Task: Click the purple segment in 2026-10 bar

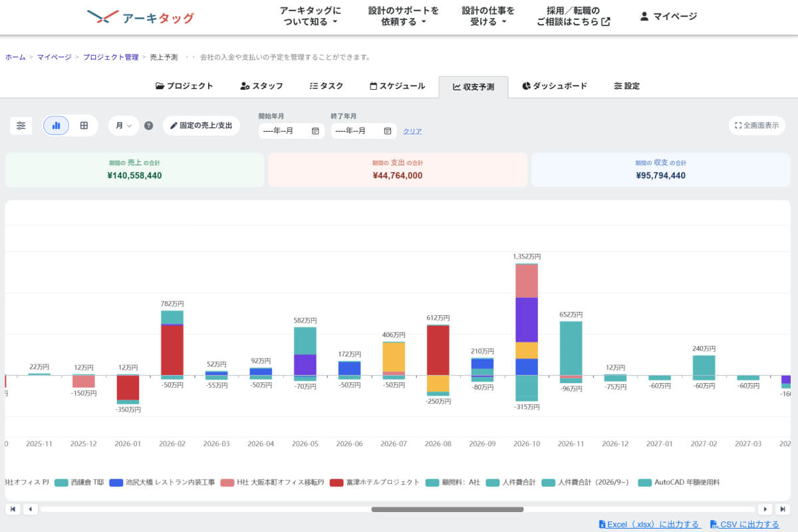Action: pos(527,320)
